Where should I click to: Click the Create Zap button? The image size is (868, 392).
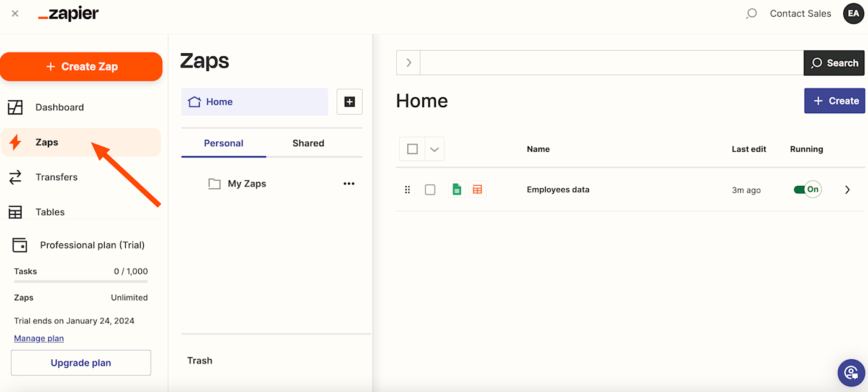(81, 66)
